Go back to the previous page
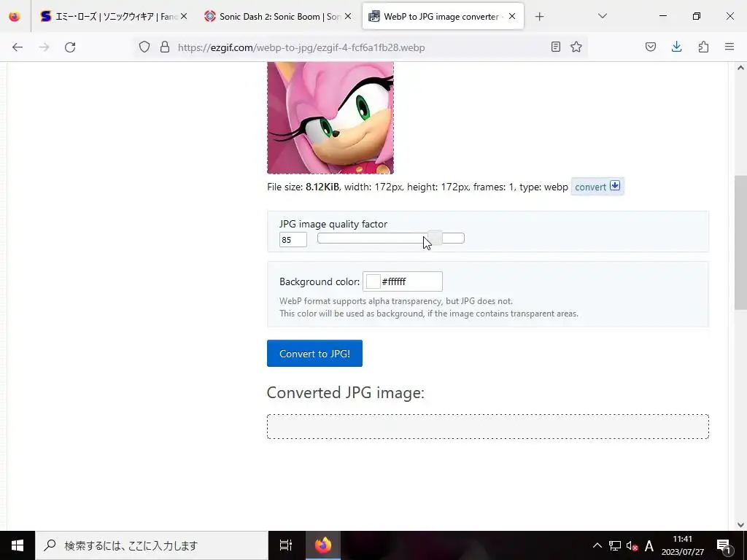747x560 pixels. pyautogui.click(x=18, y=47)
